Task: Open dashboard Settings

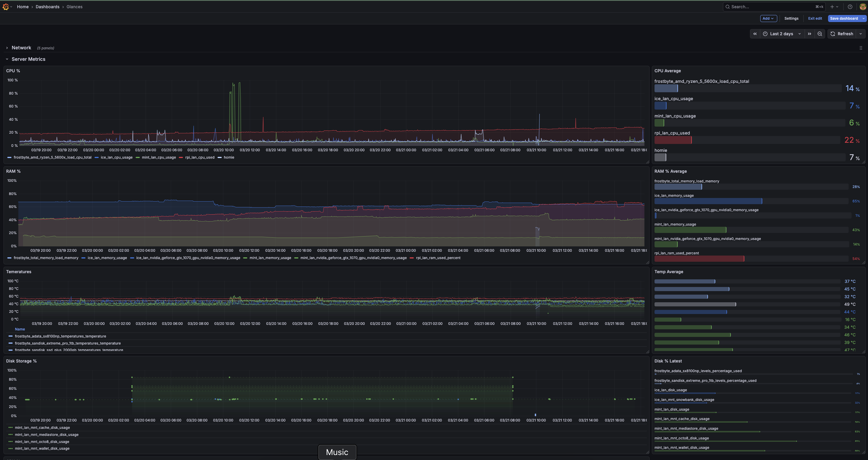Action: pyautogui.click(x=791, y=19)
